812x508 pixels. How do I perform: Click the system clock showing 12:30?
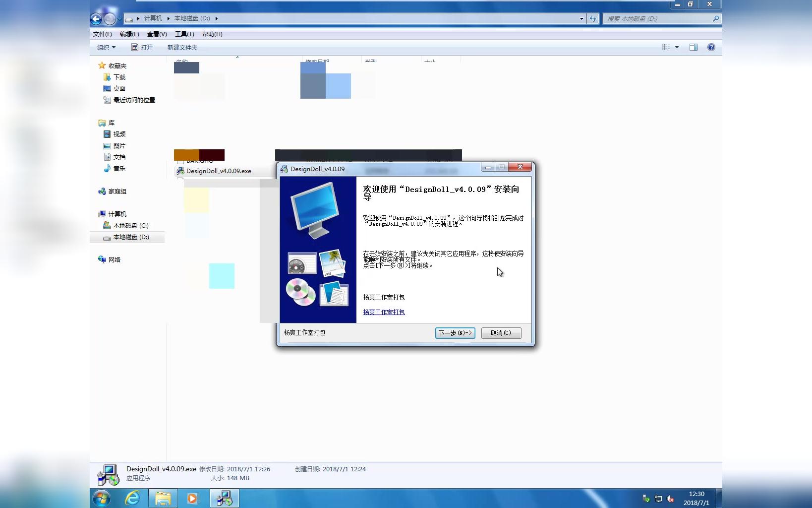tap(696, 498)
